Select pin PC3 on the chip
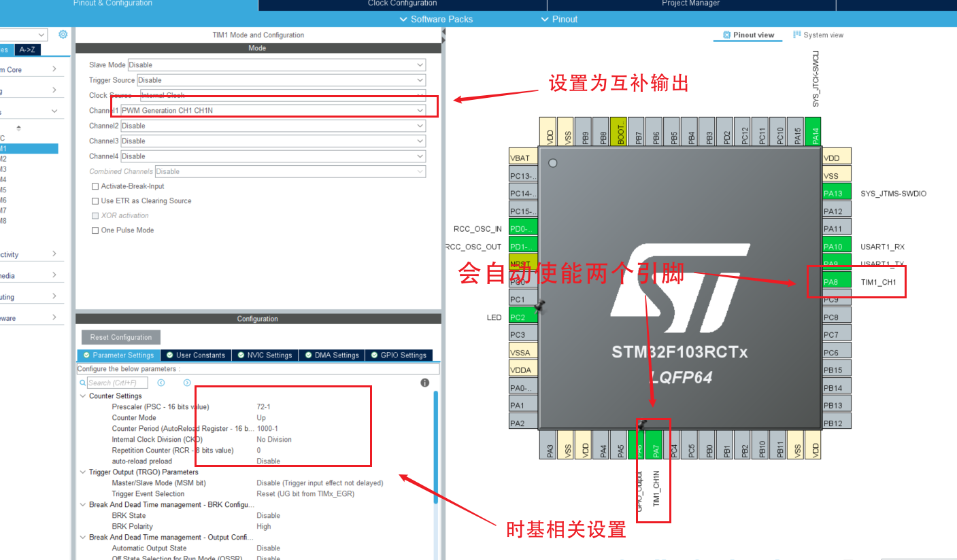Viewport: 957px width, 560px height. click(x=523, y=334)
